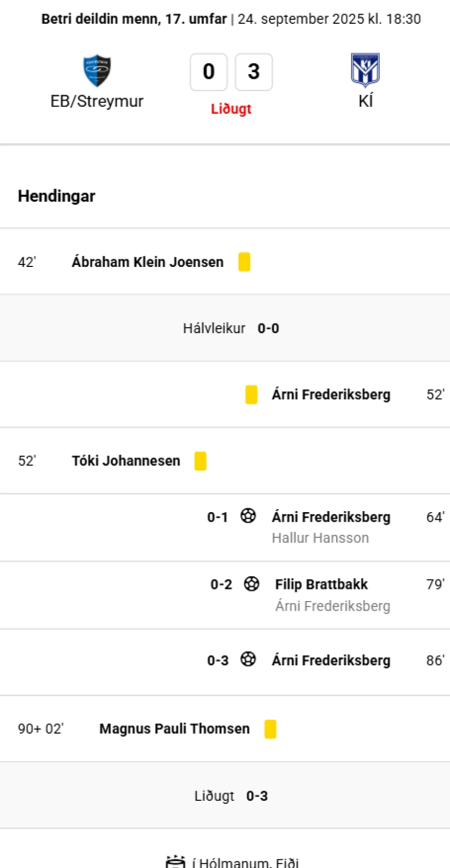The width and height of the screenshot is (450, 868).
Task: Select Filip Brattbakk goal scorer name
Action: [322, 584]
